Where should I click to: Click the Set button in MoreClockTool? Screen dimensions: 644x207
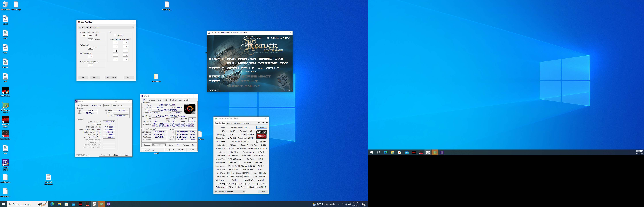tap(83, 77)
